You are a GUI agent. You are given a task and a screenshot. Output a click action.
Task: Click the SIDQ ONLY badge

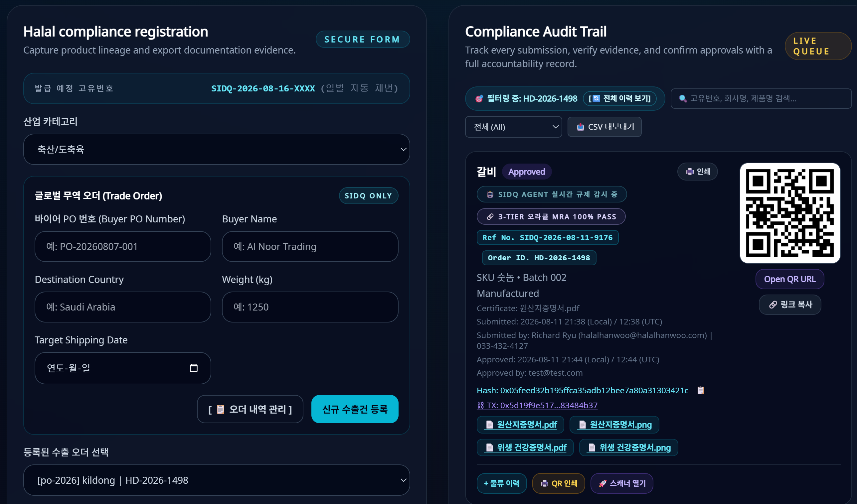pyautogui.click(x=368, y=196)
